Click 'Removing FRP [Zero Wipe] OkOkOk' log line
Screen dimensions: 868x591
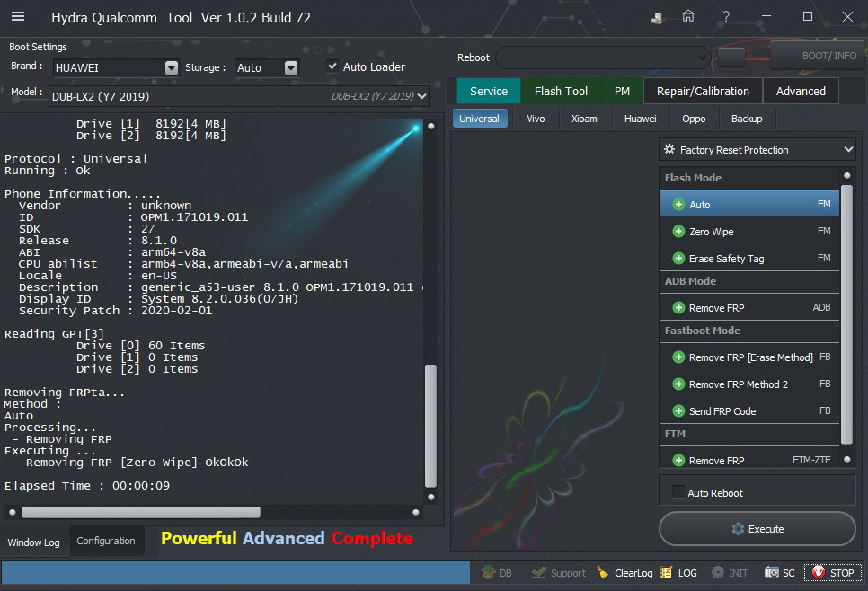tap(130, 462)
